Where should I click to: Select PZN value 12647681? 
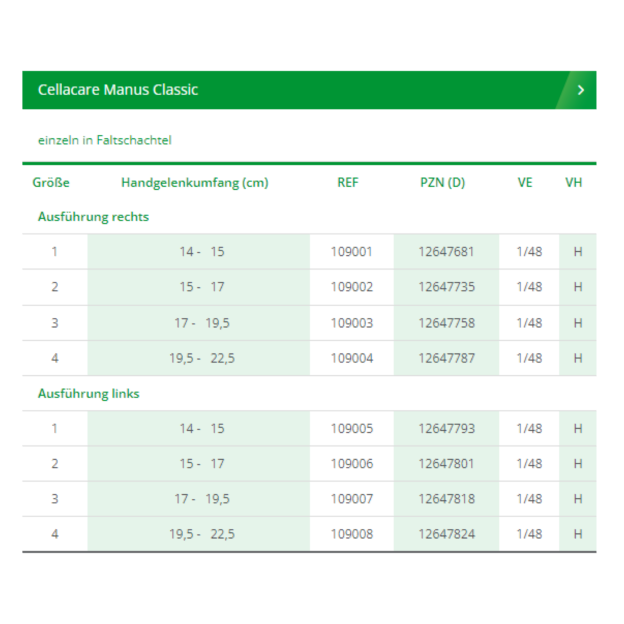tap(446, 252)
